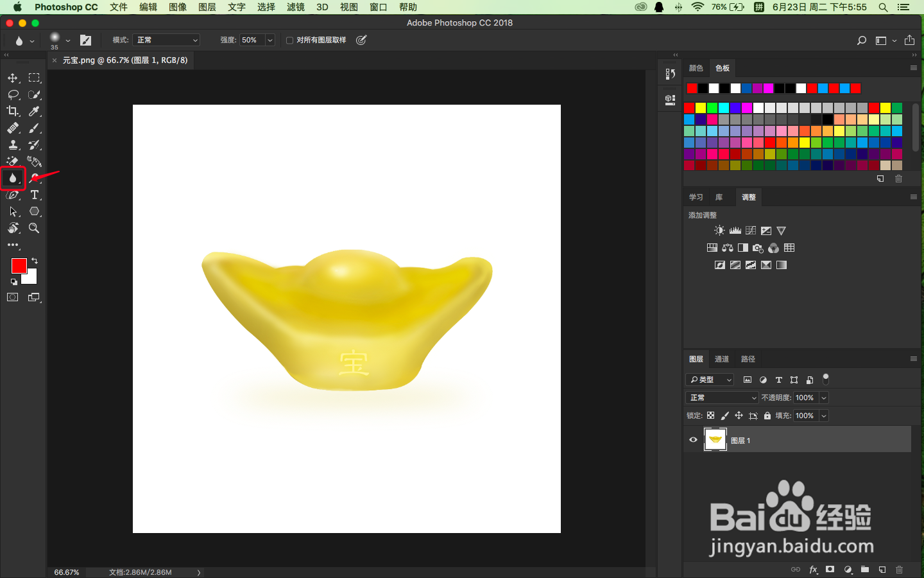The height and width of the screenshot is (578, 924).
Task: Open Edit Toolbar three-dots button
Action: 13,245
